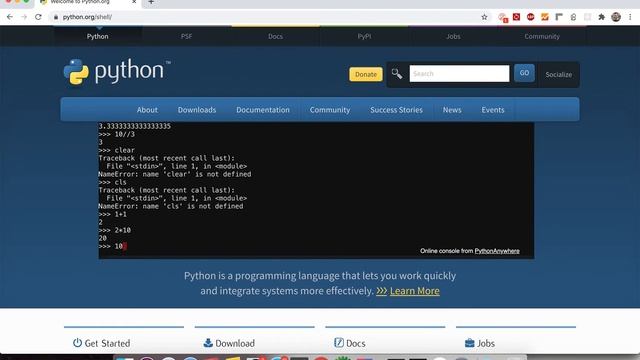Open the News menu
The width and height of the screenshot is (640, 360).
(452, 110)
